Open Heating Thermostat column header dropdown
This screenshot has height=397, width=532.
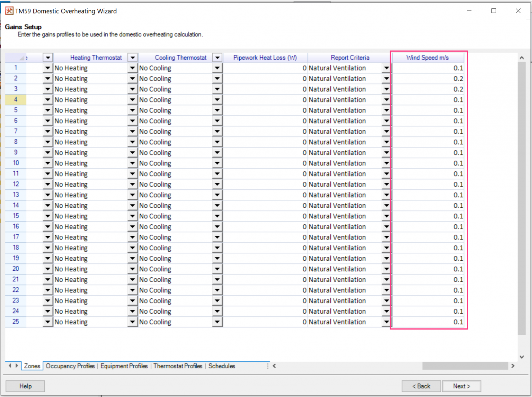tap(132, 58)
